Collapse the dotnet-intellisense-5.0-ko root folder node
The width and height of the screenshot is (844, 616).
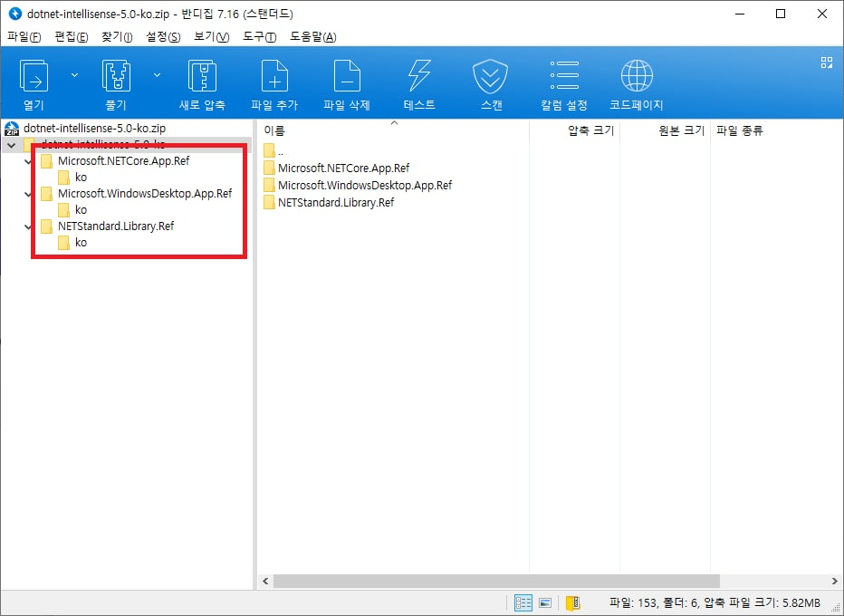[11, 145]
